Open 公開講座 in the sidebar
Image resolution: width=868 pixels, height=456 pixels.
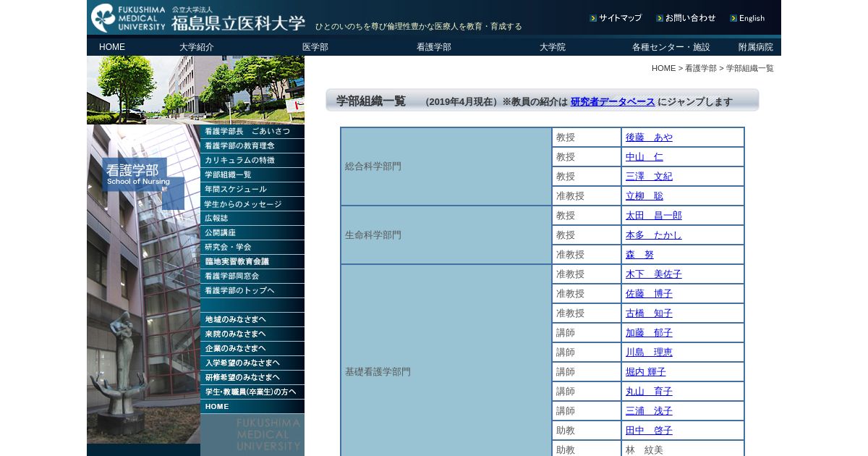[x=252, y=233]
